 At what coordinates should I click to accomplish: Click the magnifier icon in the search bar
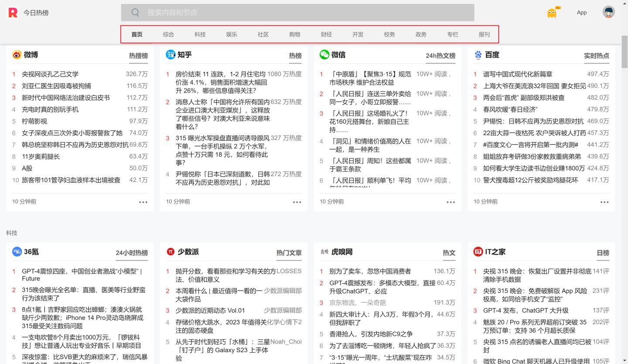point(135,13)
